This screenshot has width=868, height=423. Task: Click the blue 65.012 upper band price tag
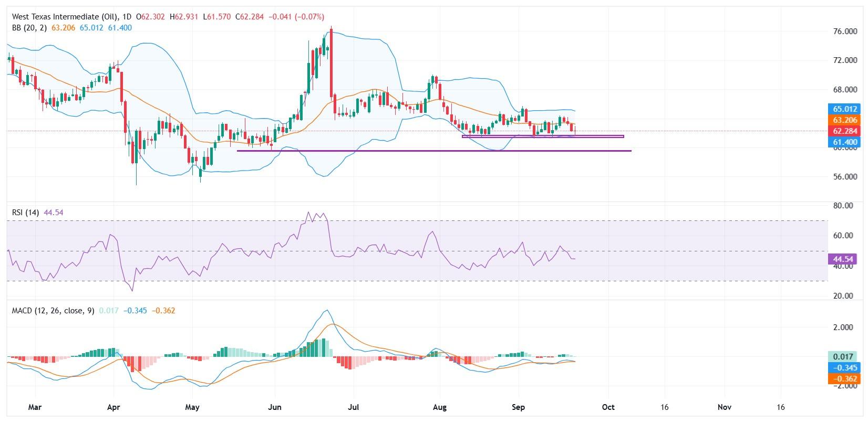pos(845,109)
